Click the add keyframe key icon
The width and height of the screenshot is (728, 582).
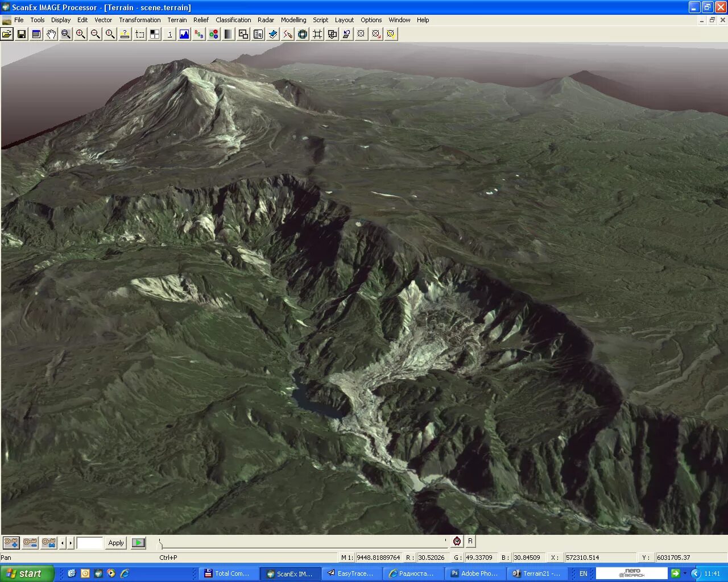coord(11,543)
